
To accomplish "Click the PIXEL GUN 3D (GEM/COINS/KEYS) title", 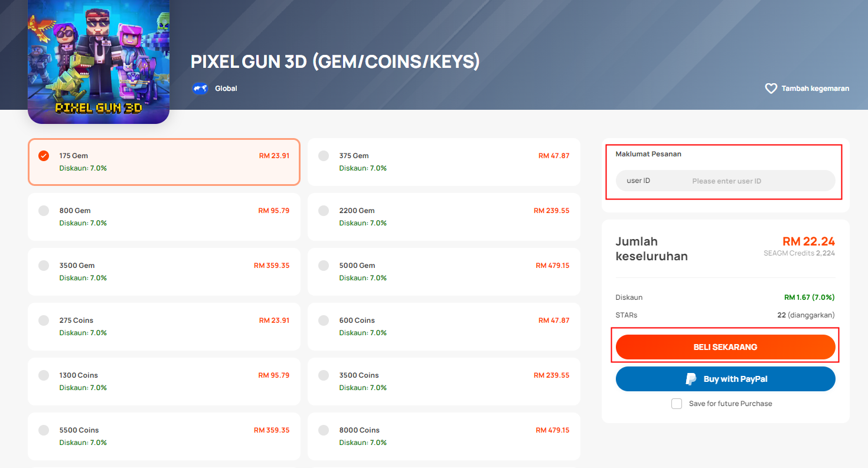I will pyautogui.click(x=335, y=61).
